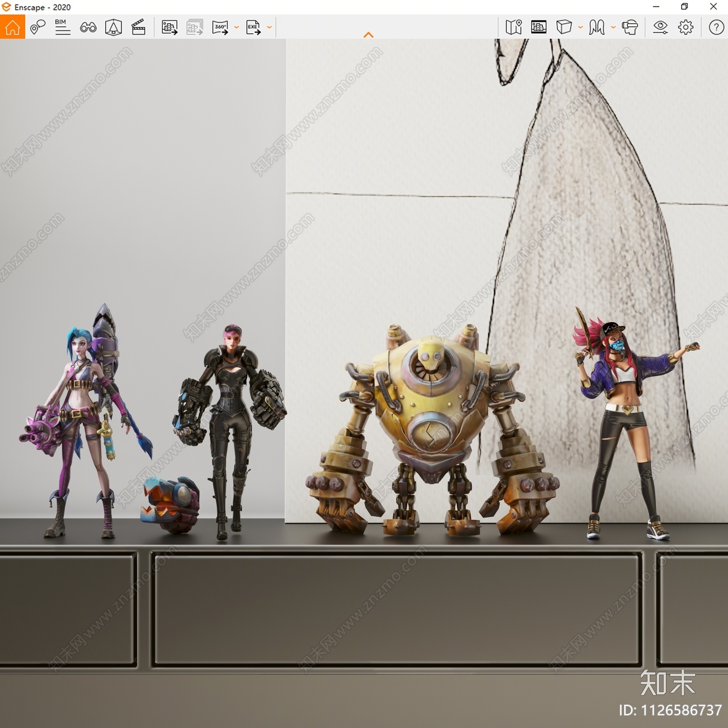This screenshot has height=728, width=728.
Task: Expand the wings navigation mode dropdown
Action: click(x=613, y=27)
